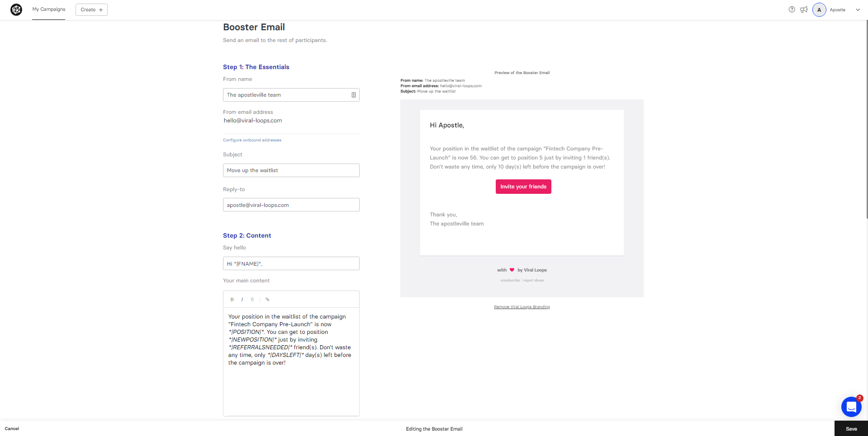Click the Apostle username label
This screenshot has height=436, width=868.
pos(837,9)
